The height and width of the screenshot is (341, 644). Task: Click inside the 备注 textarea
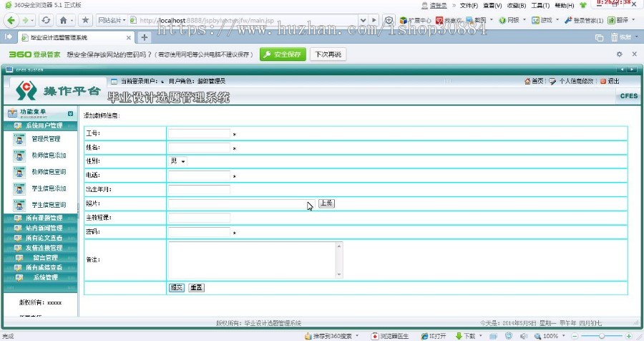(252, 260)
